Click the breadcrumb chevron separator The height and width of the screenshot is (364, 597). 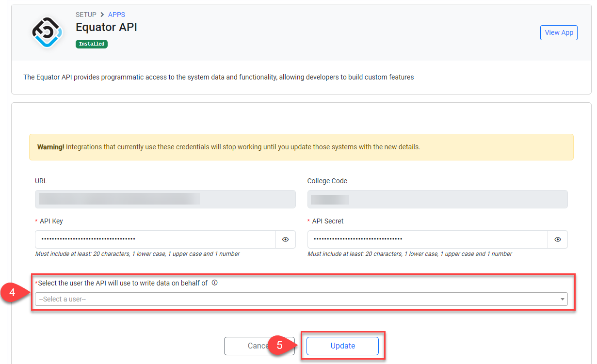pos(102,15)
